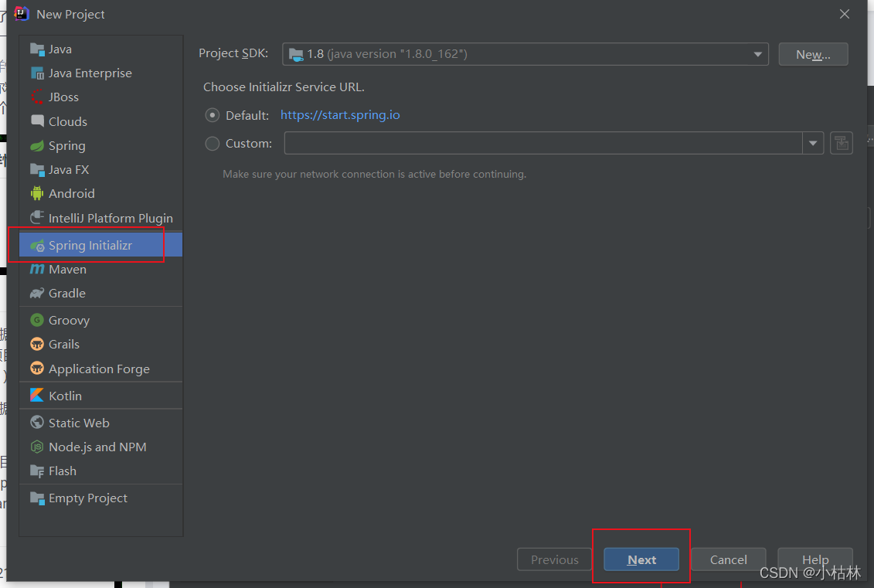Click the Java FX folder icon

pyautogui.click(x=37, y=169)
